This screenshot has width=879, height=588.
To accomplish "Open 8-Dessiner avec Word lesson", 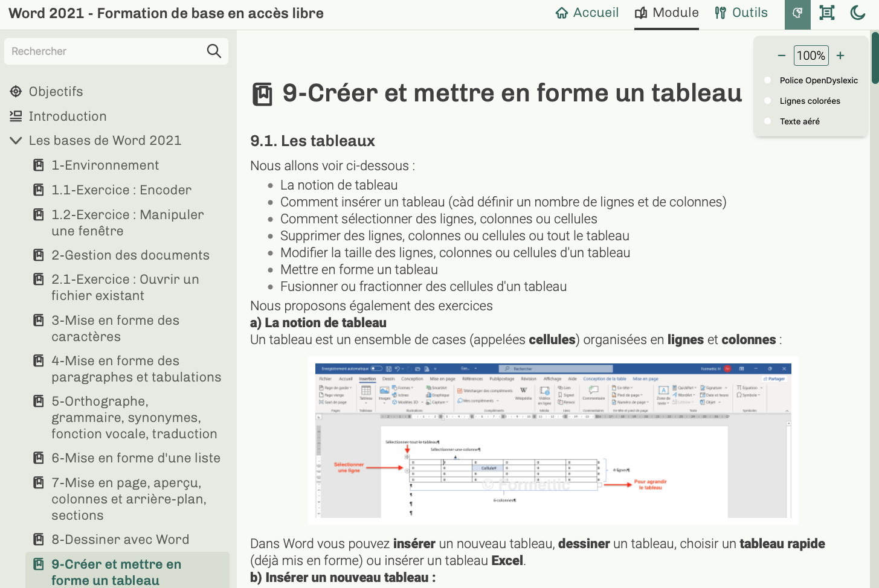I will point(120,540).
